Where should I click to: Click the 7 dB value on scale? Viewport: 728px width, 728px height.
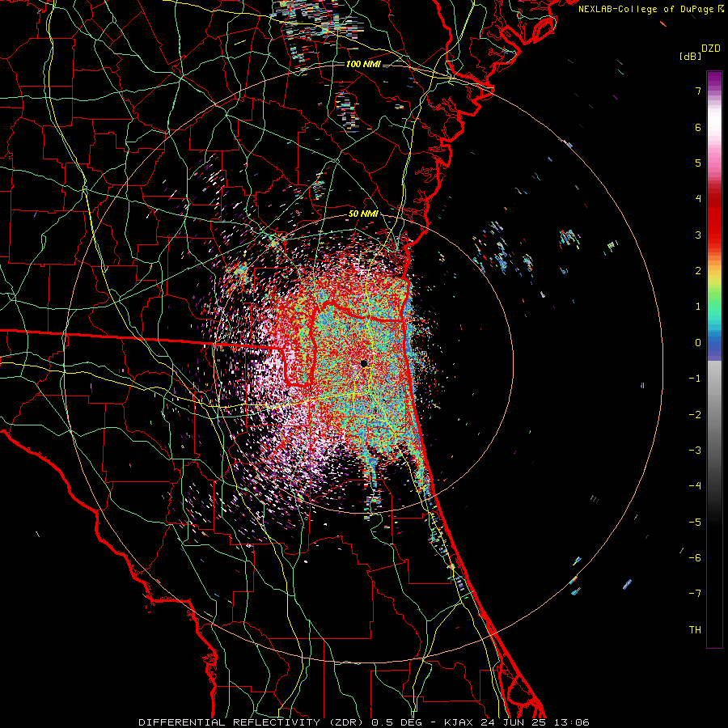698,91
